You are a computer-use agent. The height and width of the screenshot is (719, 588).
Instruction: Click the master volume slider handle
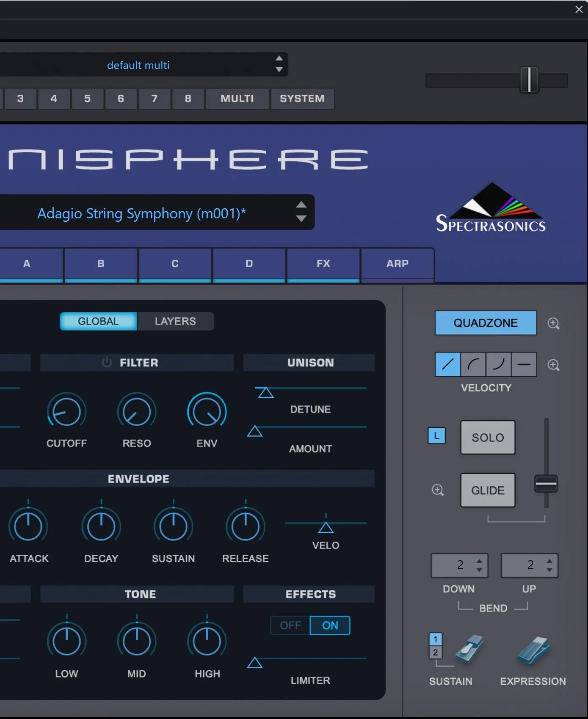point(529,80)
